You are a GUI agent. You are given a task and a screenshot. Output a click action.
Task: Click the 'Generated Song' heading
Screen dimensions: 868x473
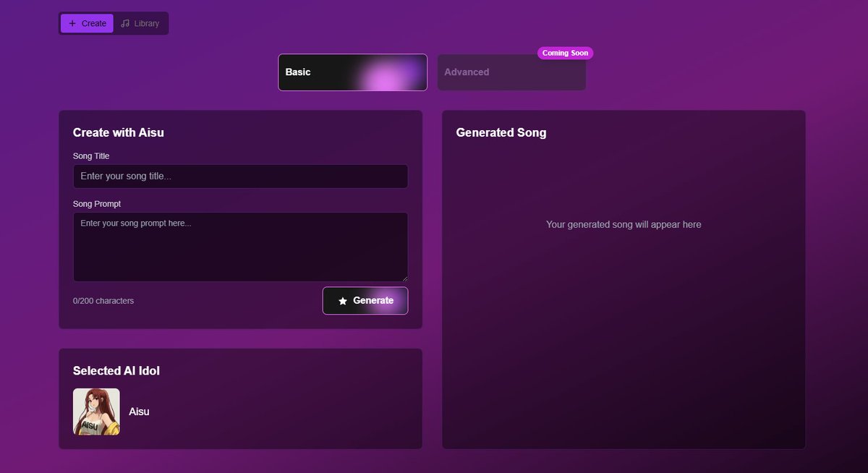501,132
